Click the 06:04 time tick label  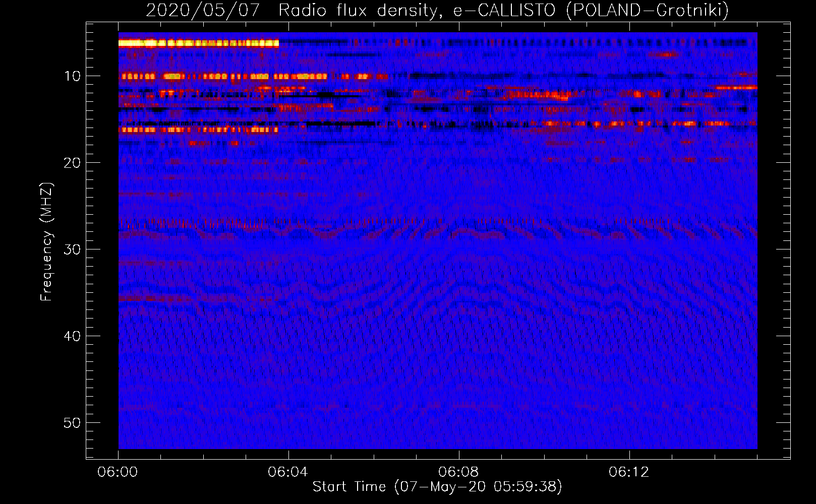[288, 472]
